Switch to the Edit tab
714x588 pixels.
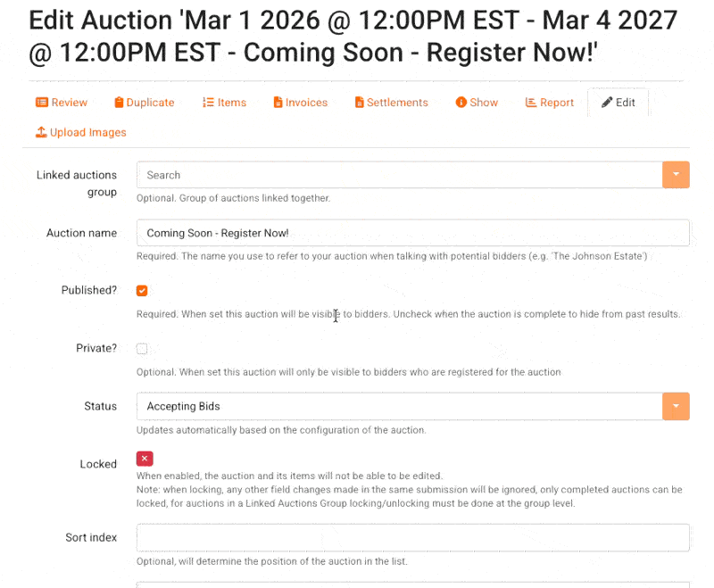[x=619, y=103]
